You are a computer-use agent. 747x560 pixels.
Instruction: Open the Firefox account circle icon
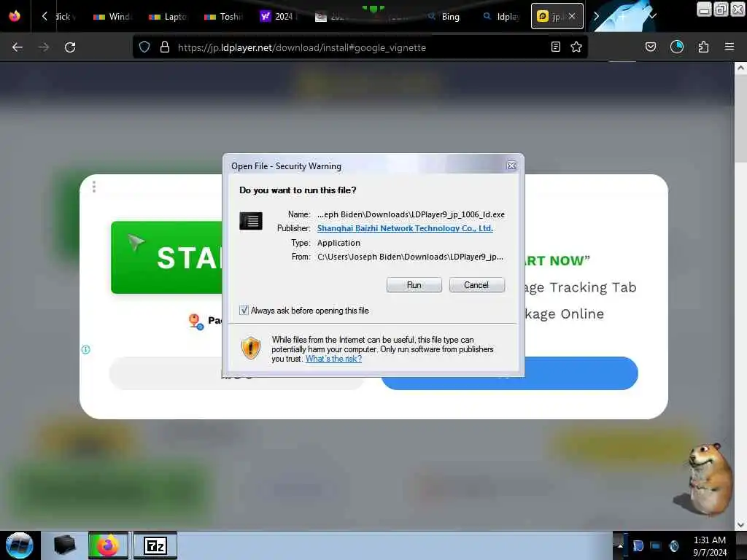(677, 47)
